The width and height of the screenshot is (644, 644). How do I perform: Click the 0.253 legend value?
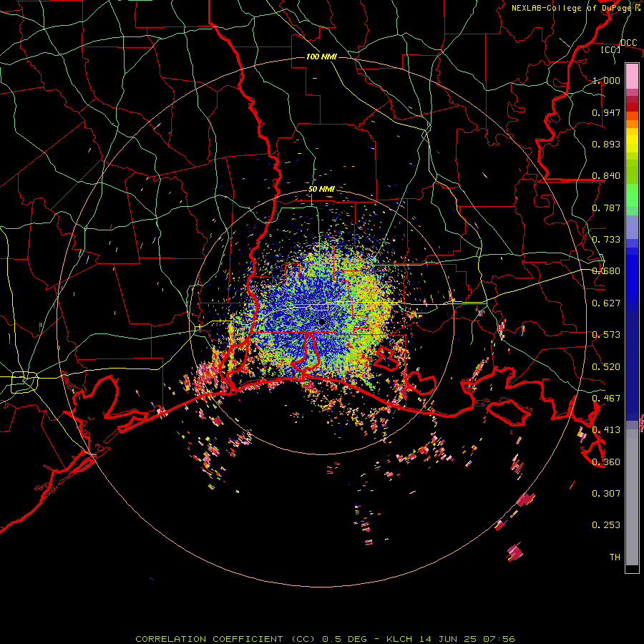(606, 525)
